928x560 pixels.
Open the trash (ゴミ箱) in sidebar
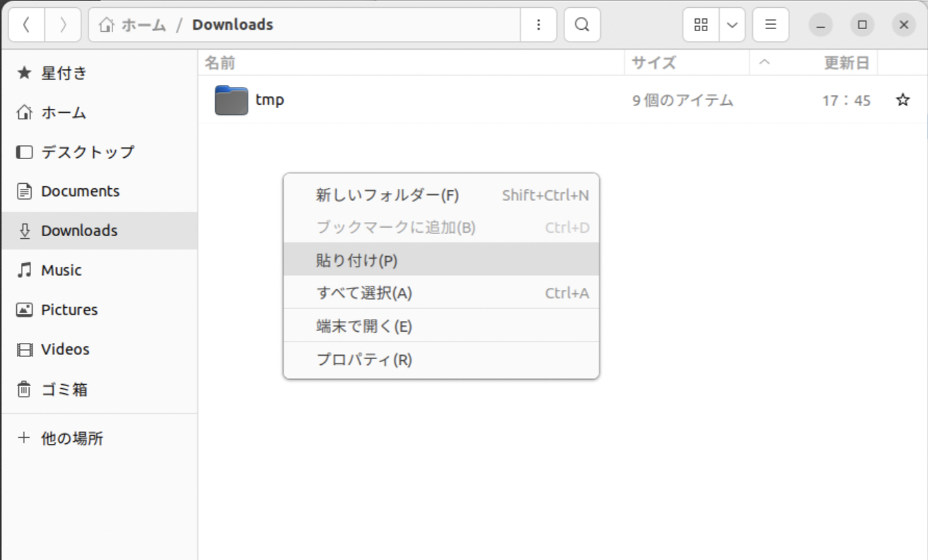pos(64,389)
